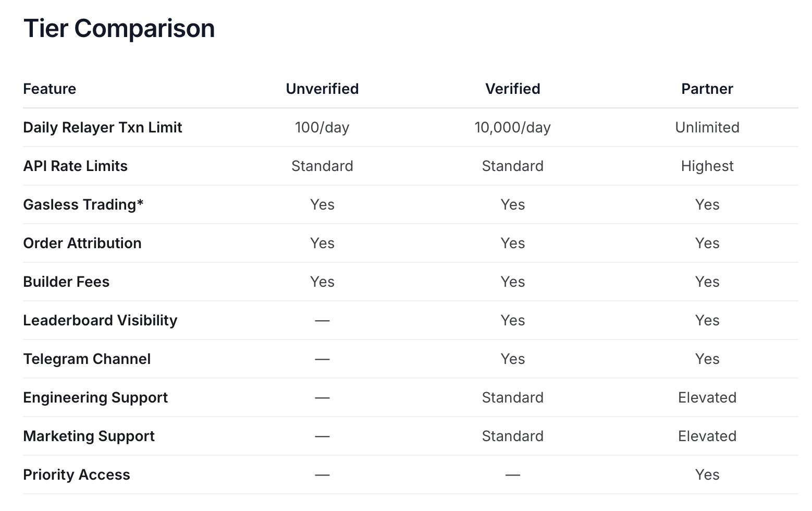The width and height of the screenshot is (812, 511).
Task: Select the Daily Relayer Txn Limit row label
Action: tap(103, 127)
